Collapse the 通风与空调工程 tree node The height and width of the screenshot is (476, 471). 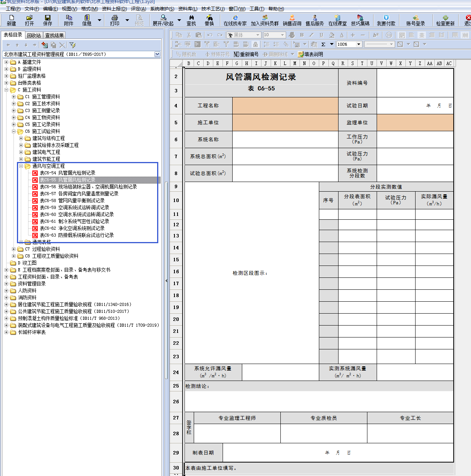(x=21, y=166)
